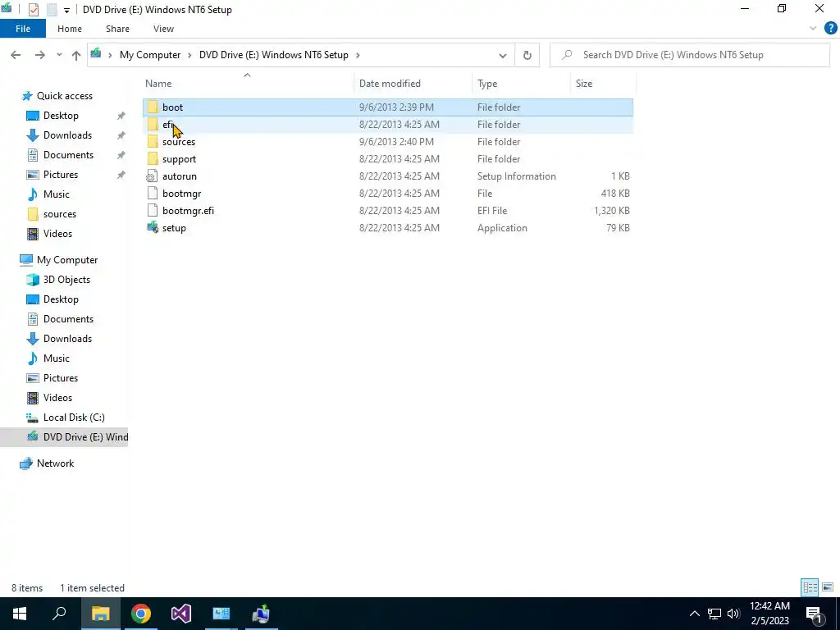Open the Windows Start menu
Viewport: 840px width, 630px height.
(x=20, y=614)
